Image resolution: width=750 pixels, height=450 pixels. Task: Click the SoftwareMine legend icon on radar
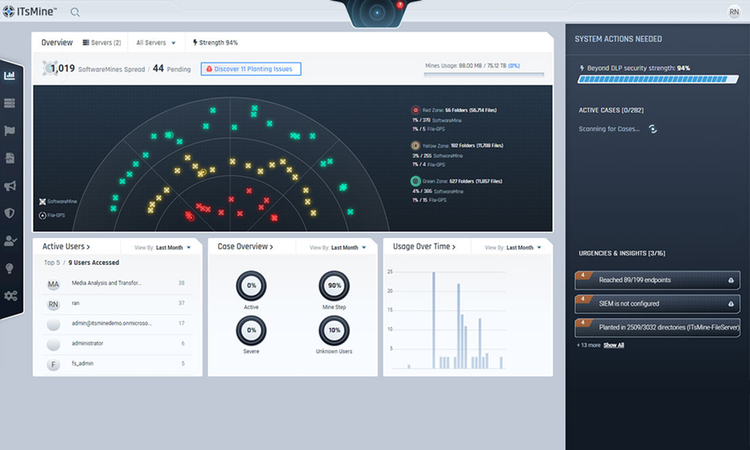point(43,202)
